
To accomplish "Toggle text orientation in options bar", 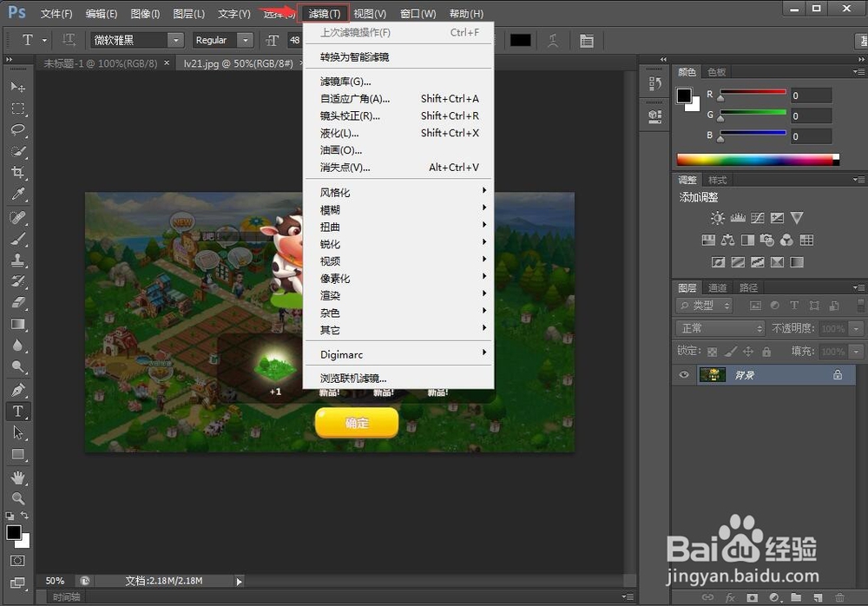I will [x=69, y=40].
